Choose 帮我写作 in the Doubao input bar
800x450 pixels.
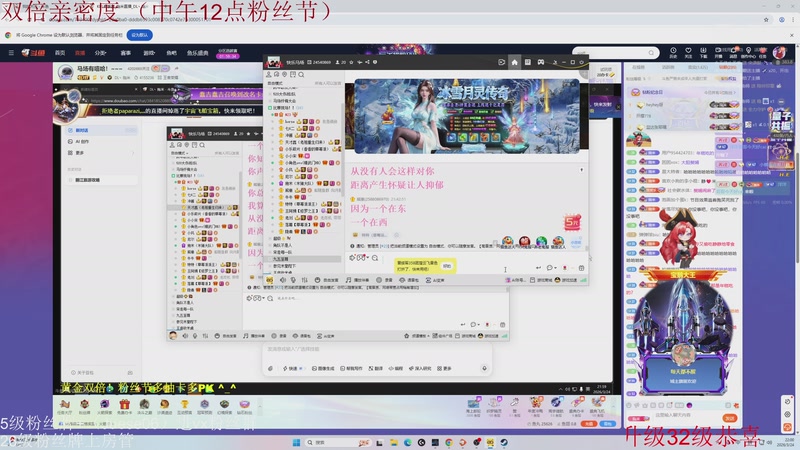(x=351, y=368)
